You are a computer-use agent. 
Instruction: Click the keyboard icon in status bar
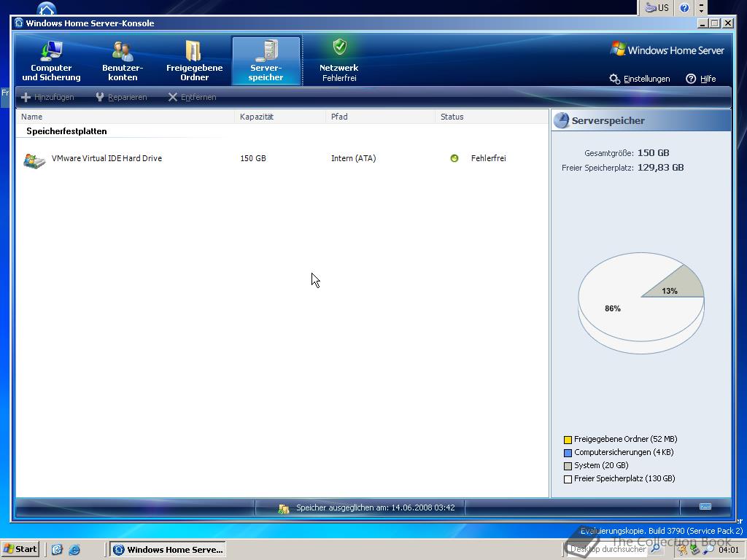click(705, 506)
